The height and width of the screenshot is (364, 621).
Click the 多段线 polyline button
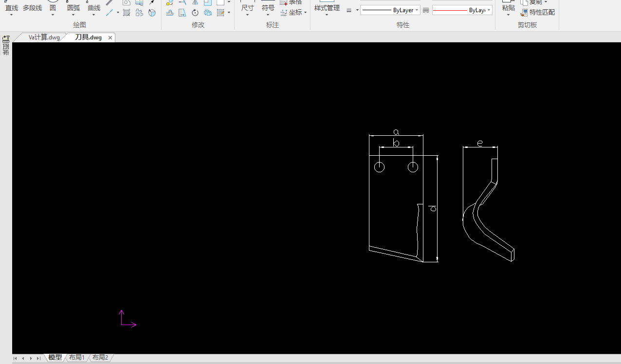[32, 8]
